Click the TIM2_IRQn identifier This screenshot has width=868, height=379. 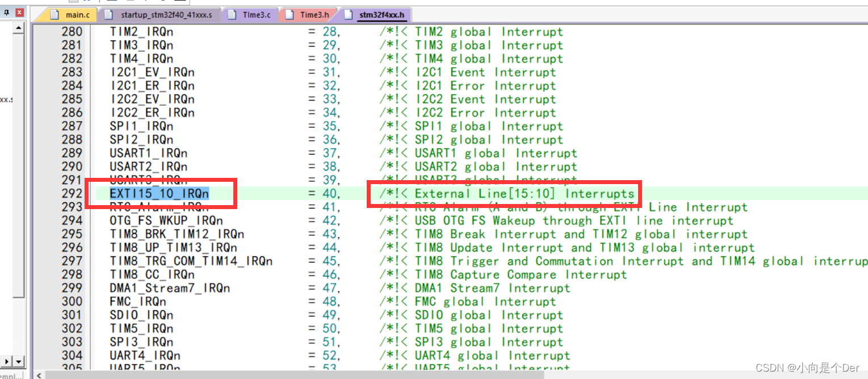[141, 32]
